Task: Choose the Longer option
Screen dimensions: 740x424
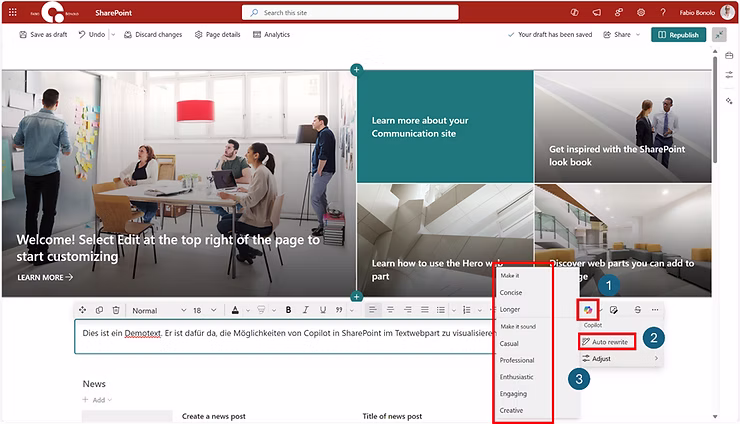Action: 510,309
